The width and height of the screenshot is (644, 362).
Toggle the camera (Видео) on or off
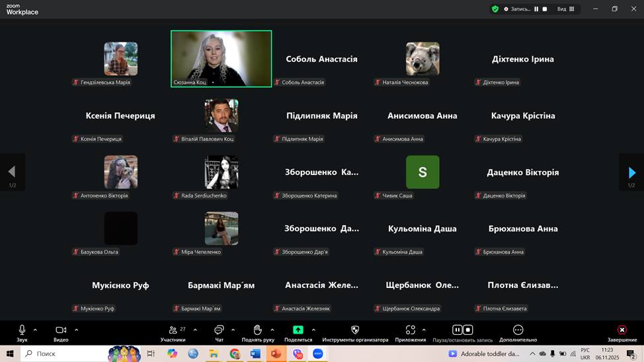point(61,330)
